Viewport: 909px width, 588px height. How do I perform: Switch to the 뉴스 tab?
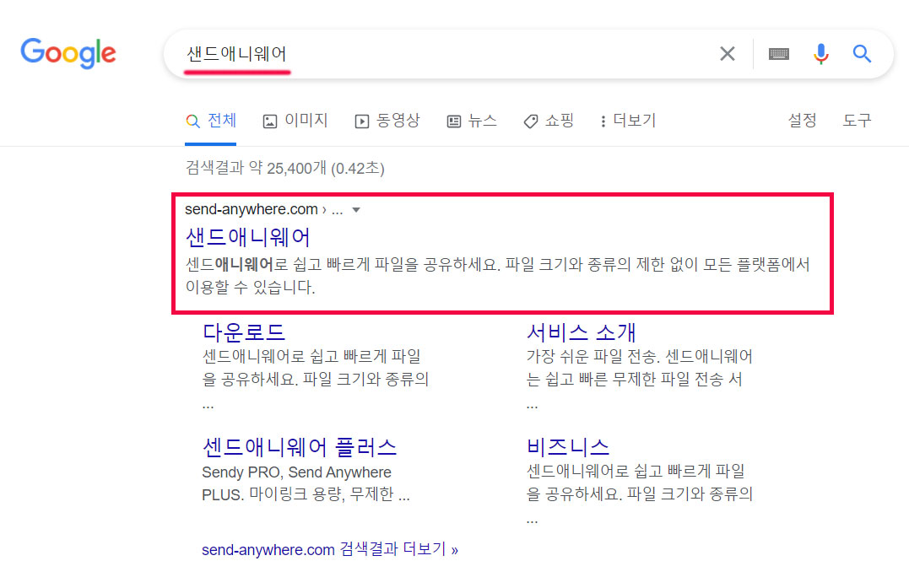pos(471,121)
